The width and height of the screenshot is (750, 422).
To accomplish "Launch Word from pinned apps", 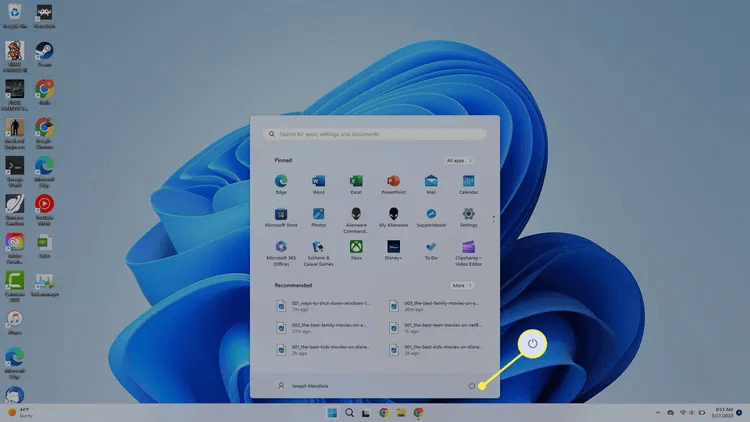I will 318,184.
